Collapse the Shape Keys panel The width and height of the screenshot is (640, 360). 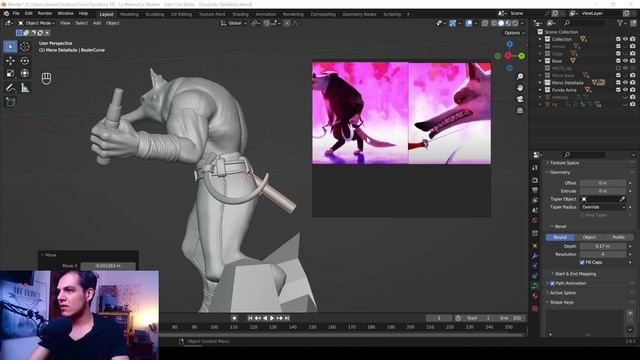(x=561, y=302)
